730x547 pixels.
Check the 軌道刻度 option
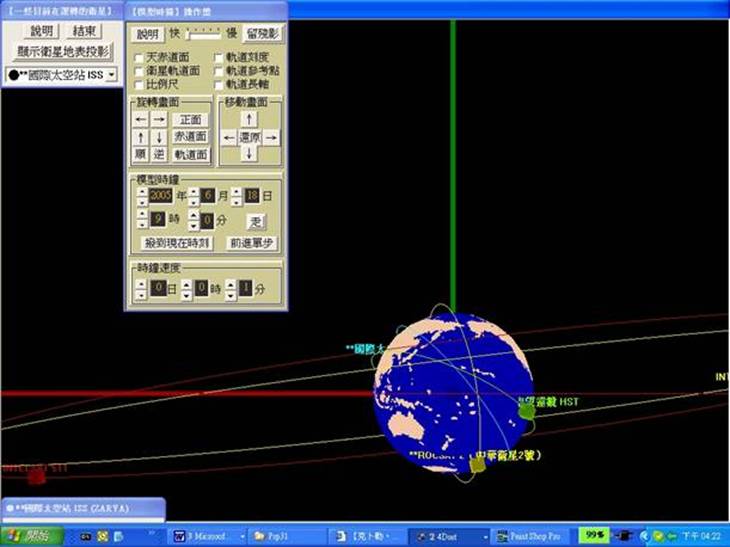tap(218, 58)
